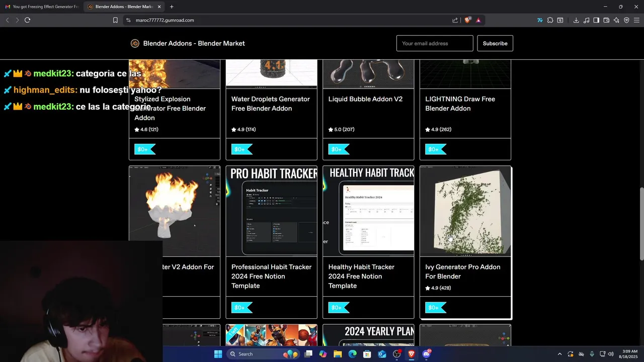The width and height of the screenshot is (644, 362).
Task: Click the address bar URL maroc777772.gumroad.com
Action: coord(165,20)
